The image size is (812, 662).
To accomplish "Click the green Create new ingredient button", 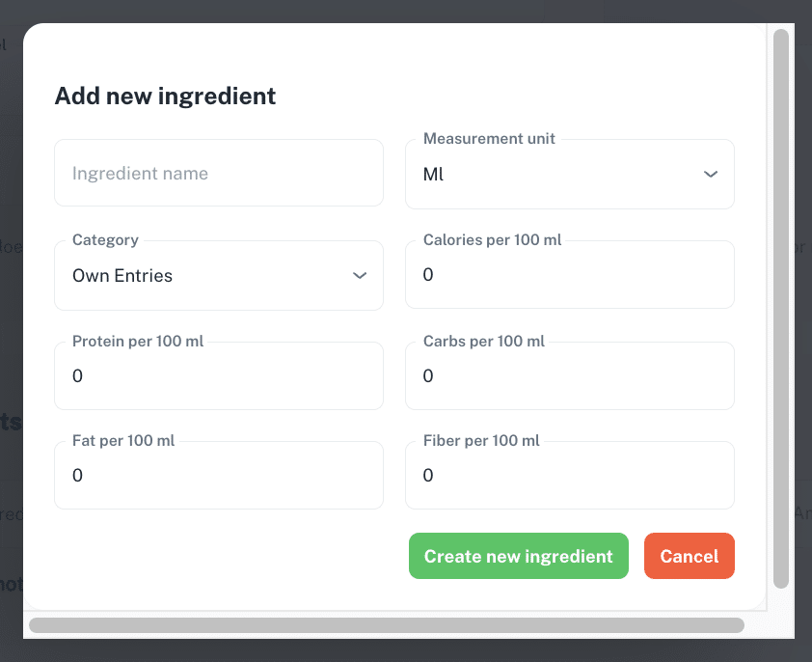I will click(519, 556).
